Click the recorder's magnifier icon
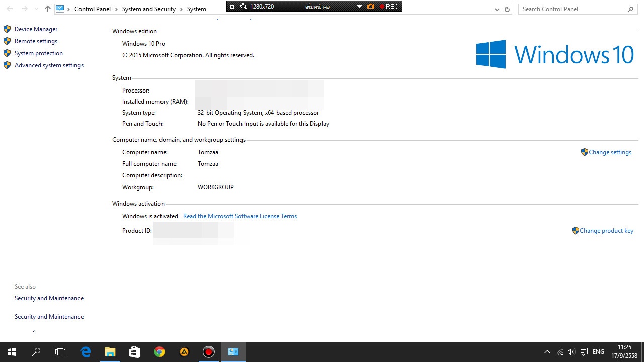 pos(244,6)
